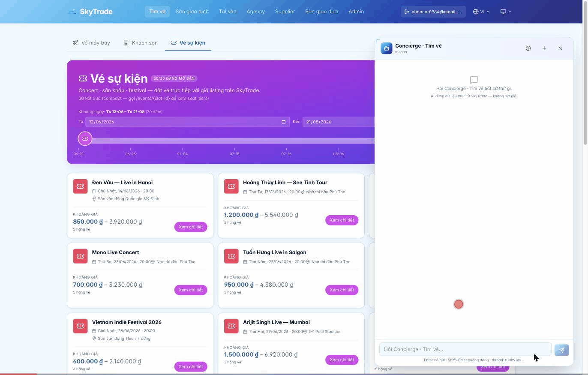
Task: Open the phancao1984 account menu
Action: (x=433, y=12)
